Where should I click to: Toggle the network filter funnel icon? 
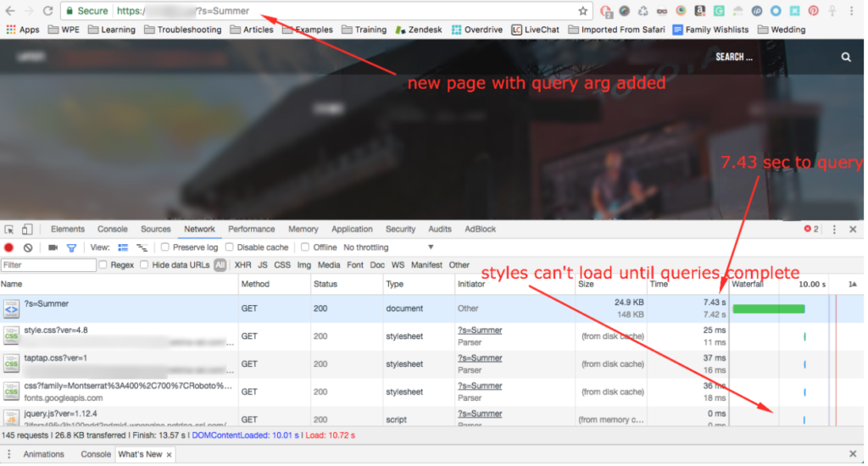[x=72, y=247]
